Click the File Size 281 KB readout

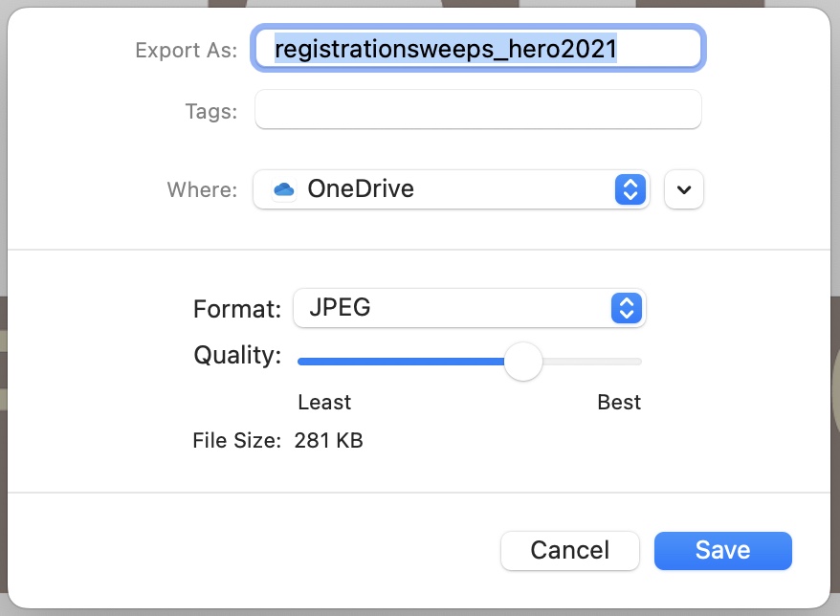click(327, 440)
